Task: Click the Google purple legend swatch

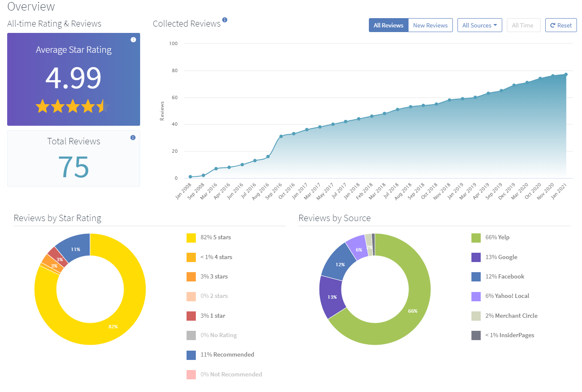Action: 476,257
